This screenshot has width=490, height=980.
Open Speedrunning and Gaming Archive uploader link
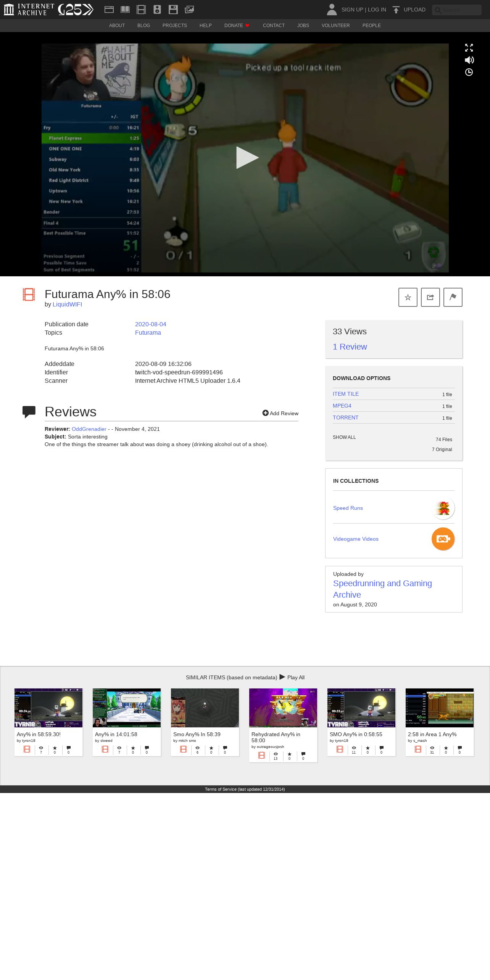[x=382, y=589]
